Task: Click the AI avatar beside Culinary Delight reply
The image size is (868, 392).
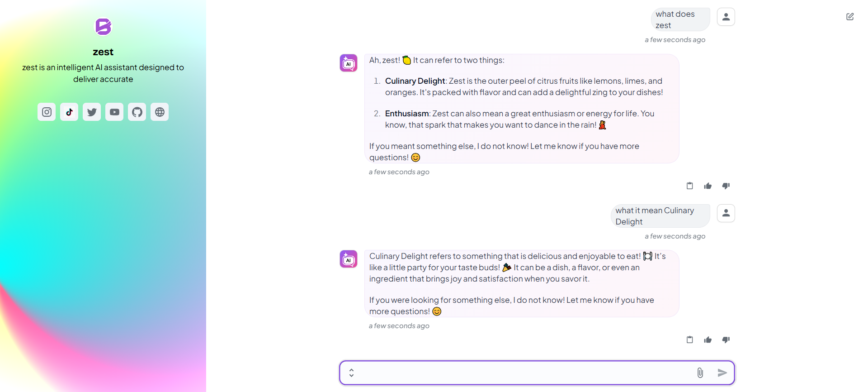Action: pyautogui.click(x=349, y=259)
